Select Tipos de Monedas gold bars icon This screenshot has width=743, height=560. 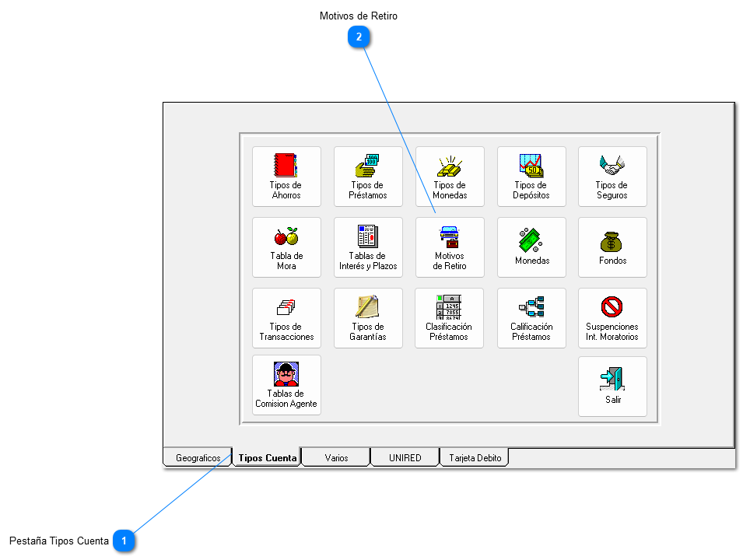pyautogui.click(x=449, y=176)
